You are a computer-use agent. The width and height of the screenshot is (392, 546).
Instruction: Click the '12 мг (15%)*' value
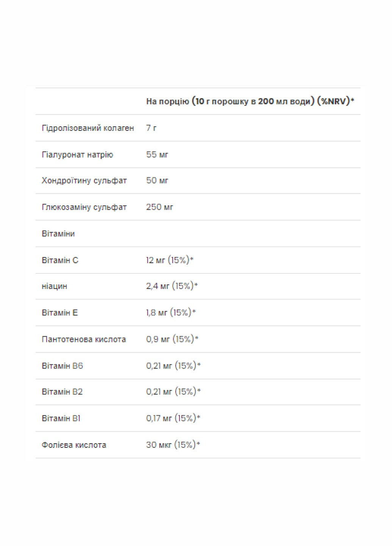(x=170, y=260)
